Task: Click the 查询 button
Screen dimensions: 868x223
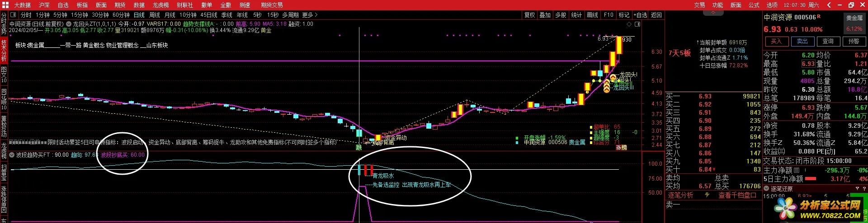Action: [x=828, y=41]
